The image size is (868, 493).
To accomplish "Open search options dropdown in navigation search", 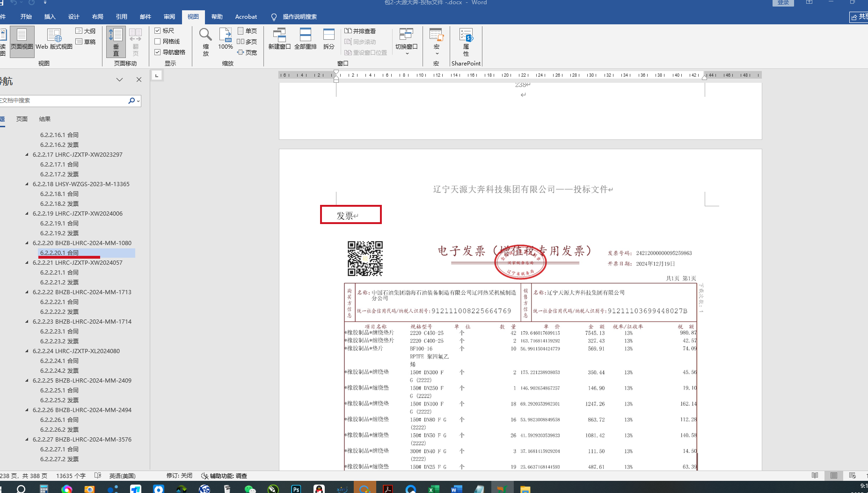I will (x=139, y=101).
